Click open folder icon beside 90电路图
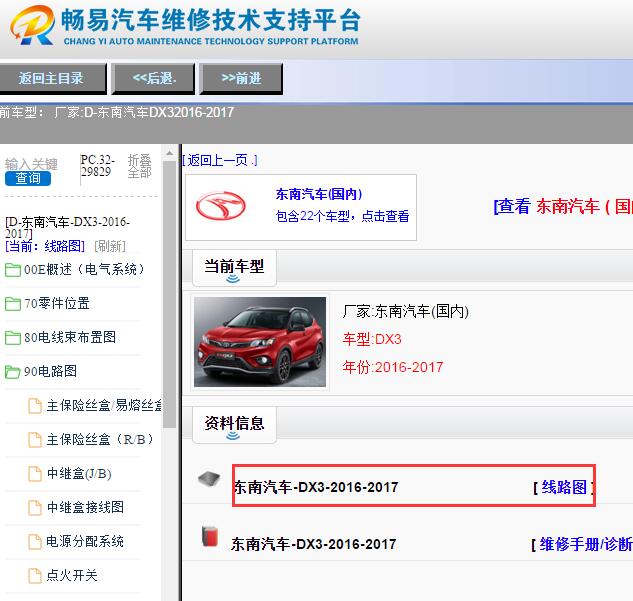633x601 pixels. click(x=13, y=371)
